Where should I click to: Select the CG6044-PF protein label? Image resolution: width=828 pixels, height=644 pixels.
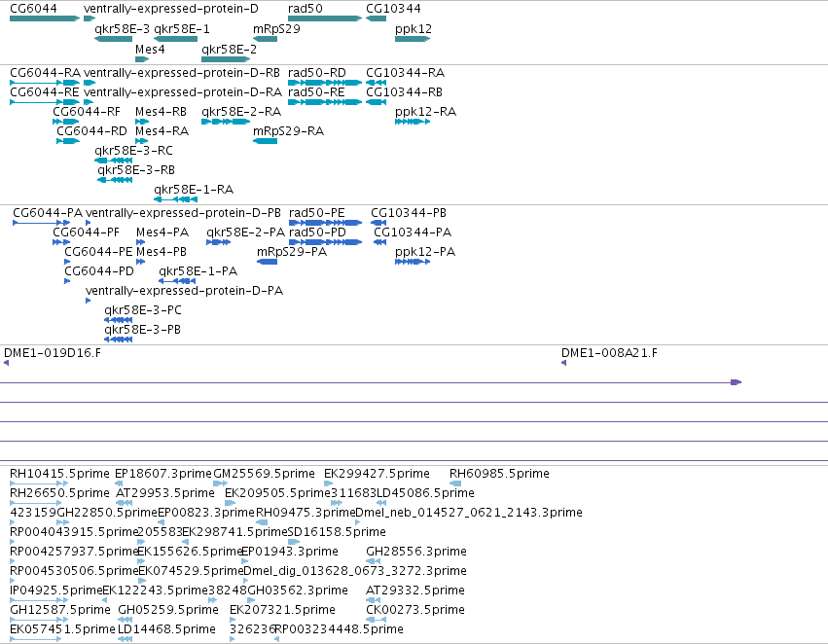[86, 233]
